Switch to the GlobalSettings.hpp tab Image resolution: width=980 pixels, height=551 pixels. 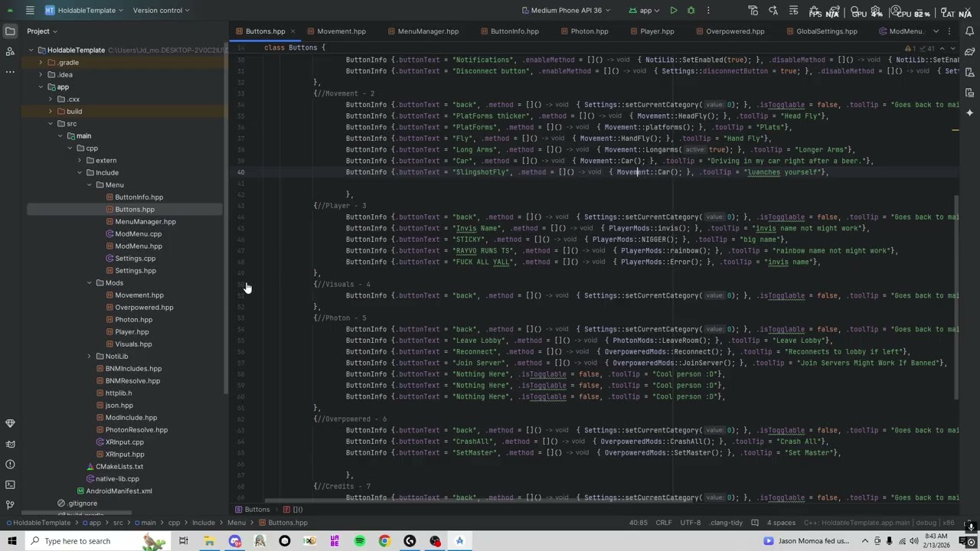pyautogui.click(x=821, y=31)
